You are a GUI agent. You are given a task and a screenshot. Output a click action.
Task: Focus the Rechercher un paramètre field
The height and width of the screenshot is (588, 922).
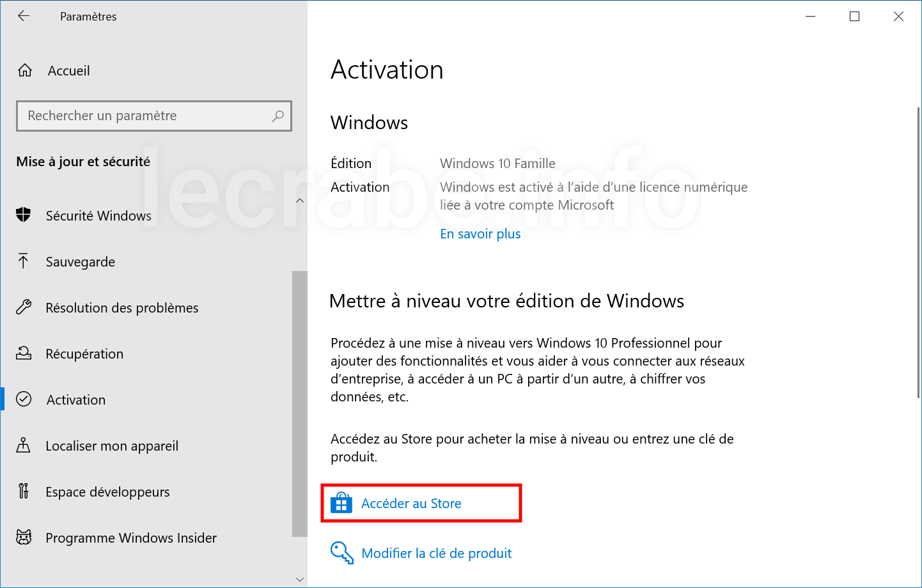[x=154, y=116]
